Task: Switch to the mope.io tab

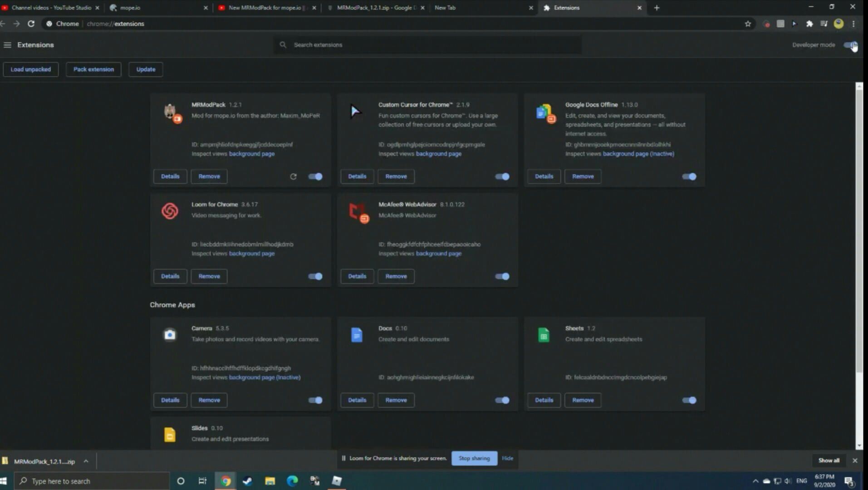Action: click(x=158, y=8)
